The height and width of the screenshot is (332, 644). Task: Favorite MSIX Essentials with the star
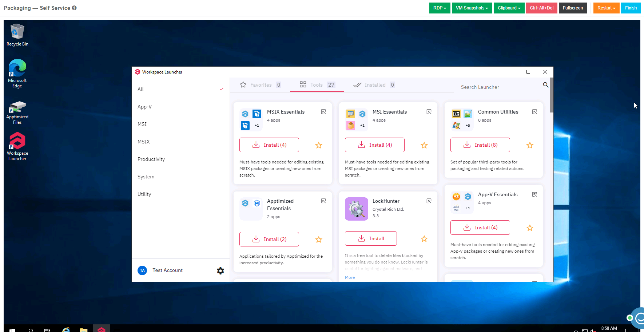[319, 145]
